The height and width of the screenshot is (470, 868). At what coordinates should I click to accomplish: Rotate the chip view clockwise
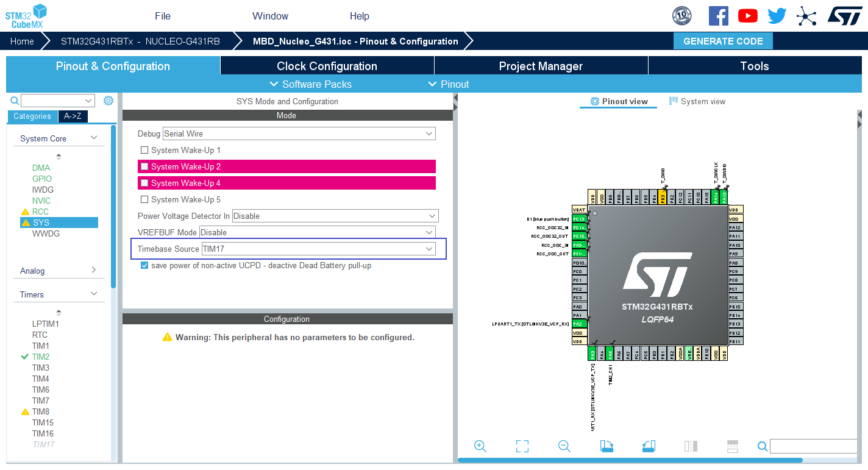(x=607, y=446)
